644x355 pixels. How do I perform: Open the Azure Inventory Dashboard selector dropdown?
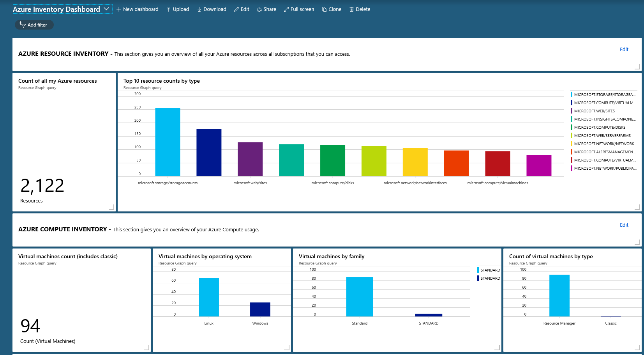(106, 9)
